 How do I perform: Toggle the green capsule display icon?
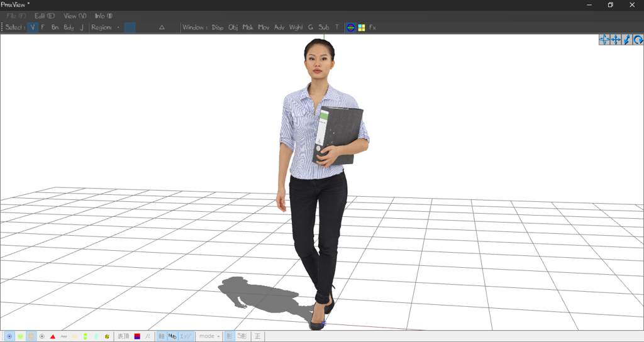(85, 336)
